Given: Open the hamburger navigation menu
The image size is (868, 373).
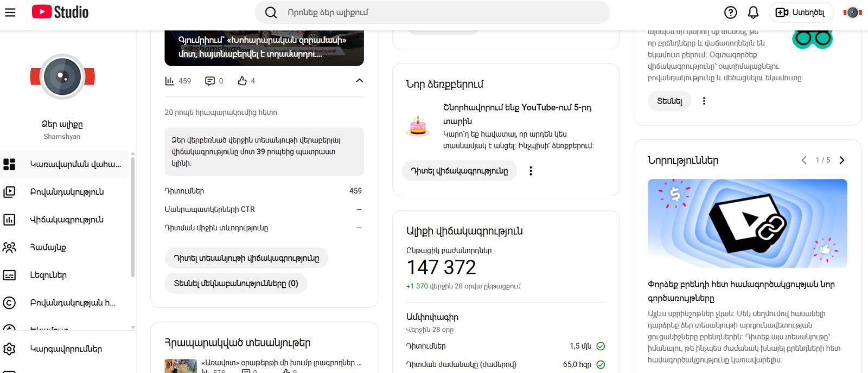Looking at the screenshot, I should 10,12.
